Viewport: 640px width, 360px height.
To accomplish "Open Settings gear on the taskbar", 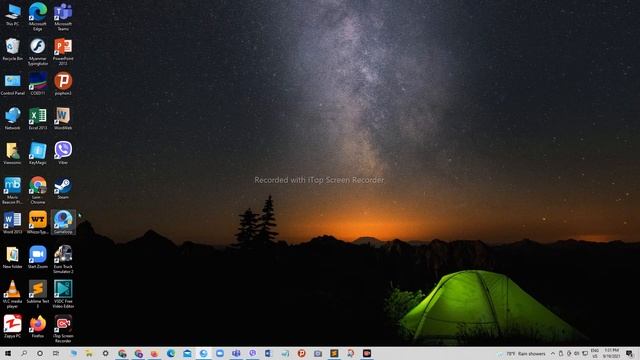I will 105,353.
